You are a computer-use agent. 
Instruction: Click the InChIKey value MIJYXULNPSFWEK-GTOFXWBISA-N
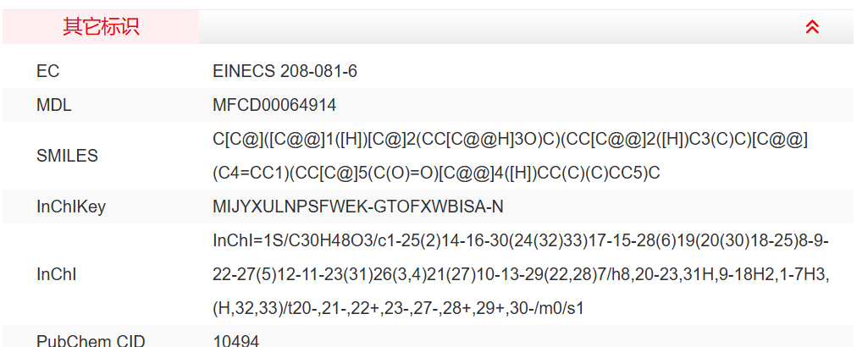pos(357,207)
